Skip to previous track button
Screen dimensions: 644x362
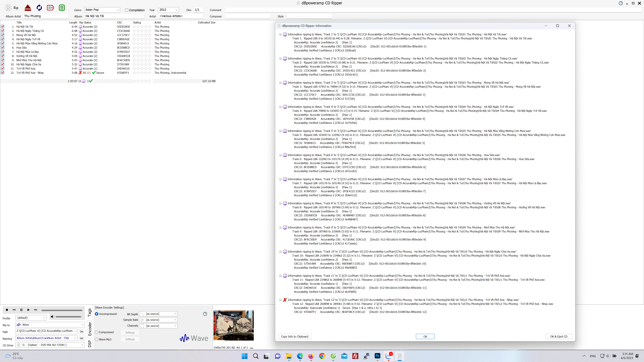pyautogui.click(x=14, y=310)
